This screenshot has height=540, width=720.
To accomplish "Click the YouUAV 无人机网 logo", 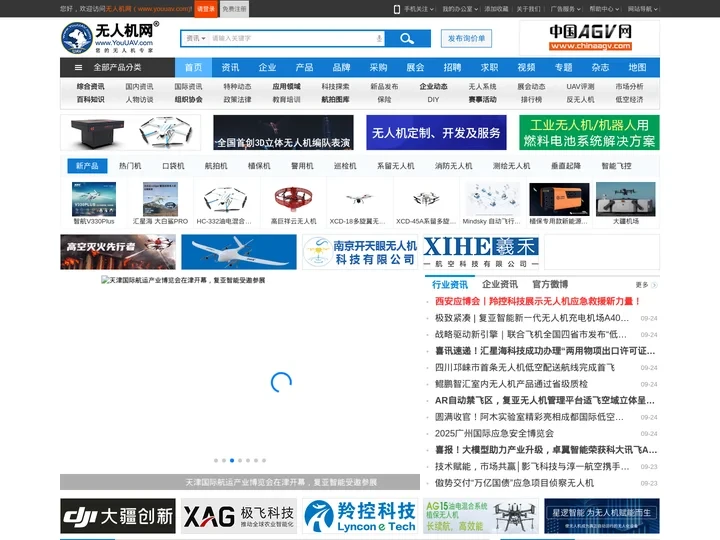I will (x=110, y=38).
